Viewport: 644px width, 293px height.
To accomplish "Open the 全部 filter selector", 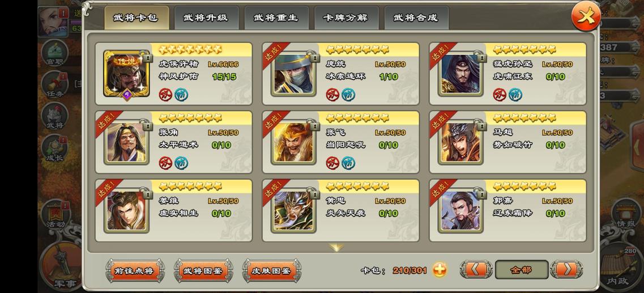I will 521,270.
